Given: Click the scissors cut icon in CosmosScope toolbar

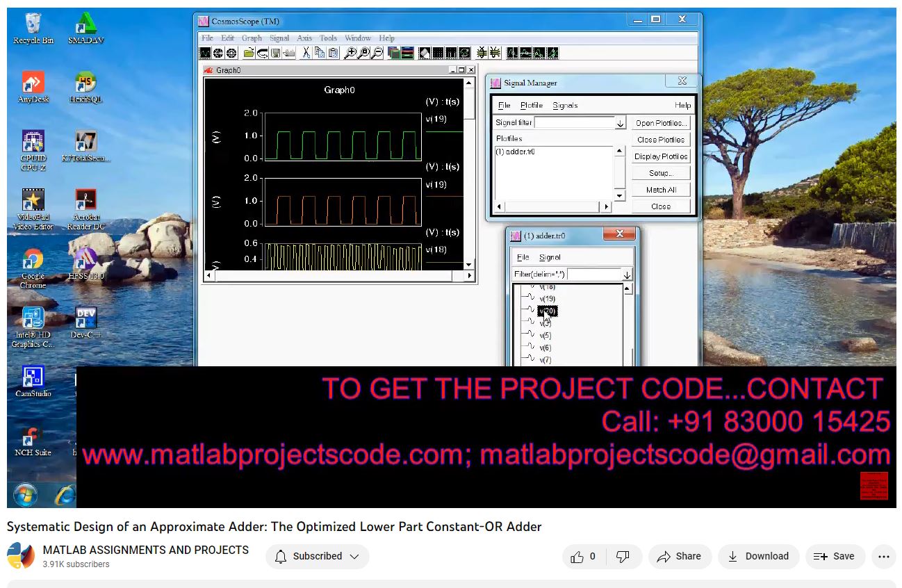Looking at the screenshot, I should point(306,53).
